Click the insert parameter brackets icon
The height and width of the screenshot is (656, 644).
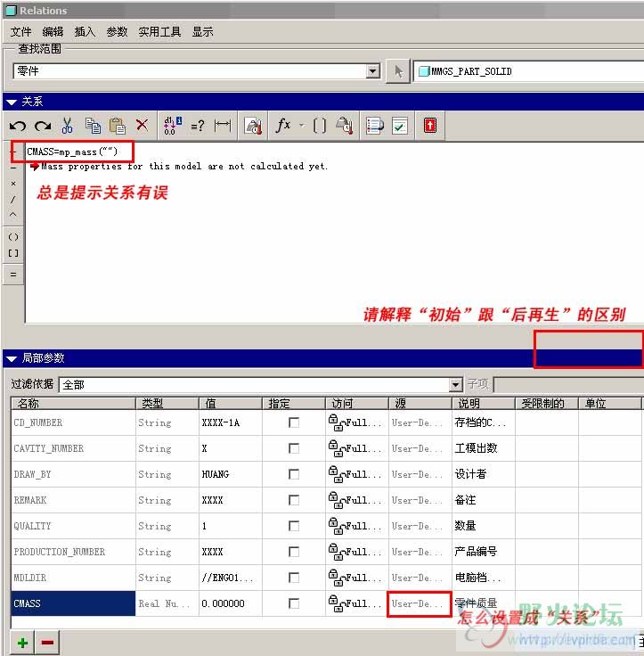point(320,126)
